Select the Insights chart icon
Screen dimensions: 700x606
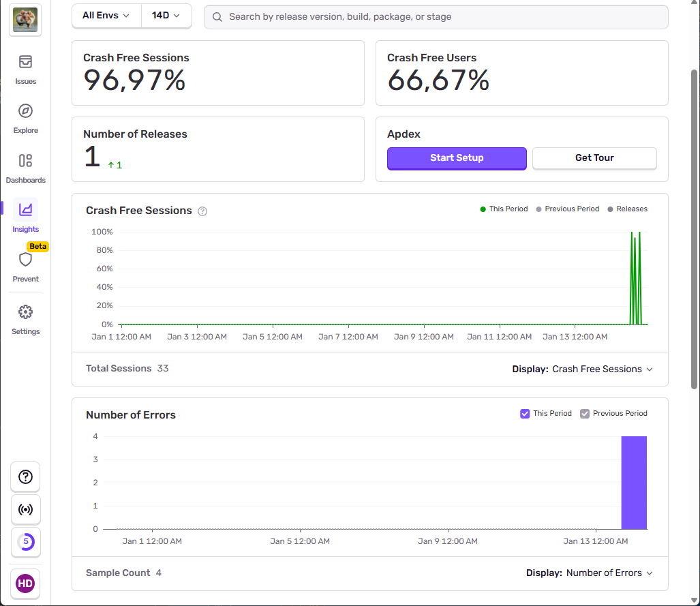[25, 211]
